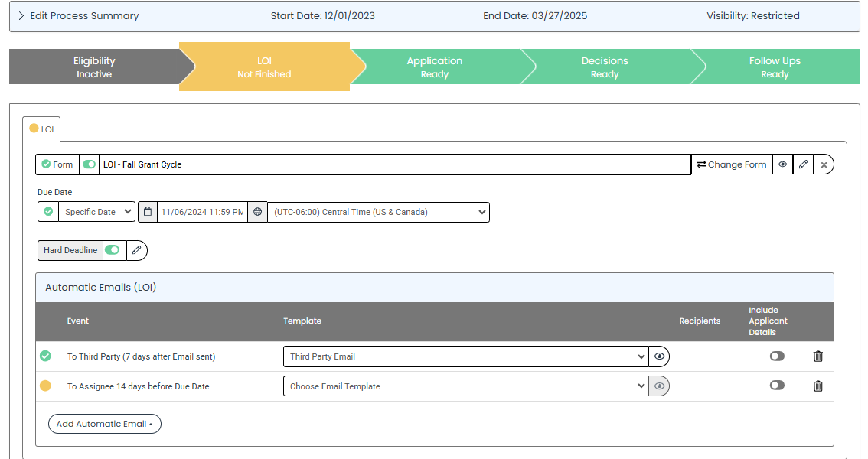
Task: Toggle the LOI form active switch
Action: pos(89,164)
